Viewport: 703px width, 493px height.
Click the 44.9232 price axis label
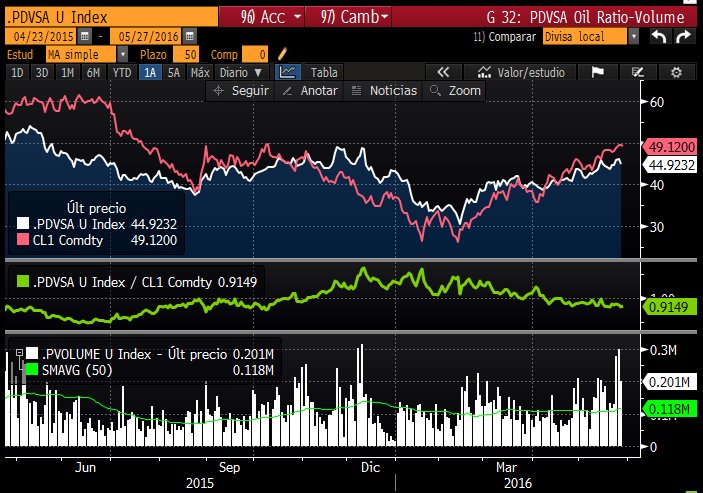coord(670,165)
